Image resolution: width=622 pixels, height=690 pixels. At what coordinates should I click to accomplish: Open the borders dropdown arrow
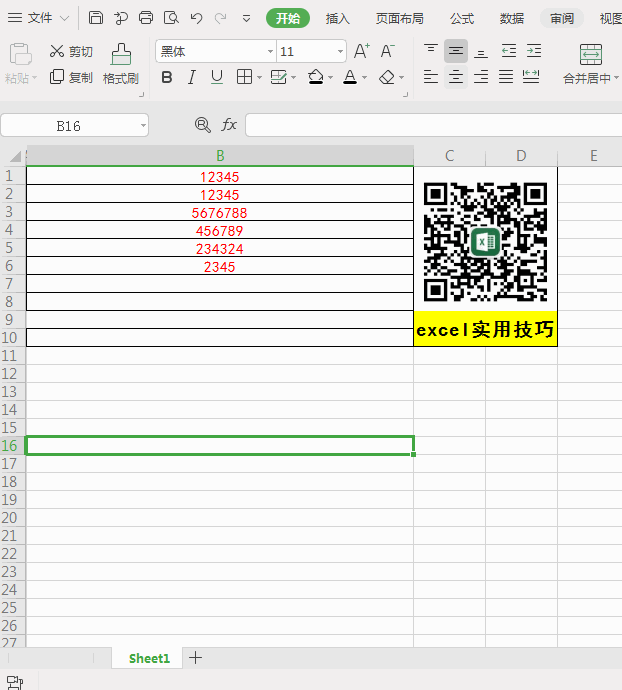259,77
